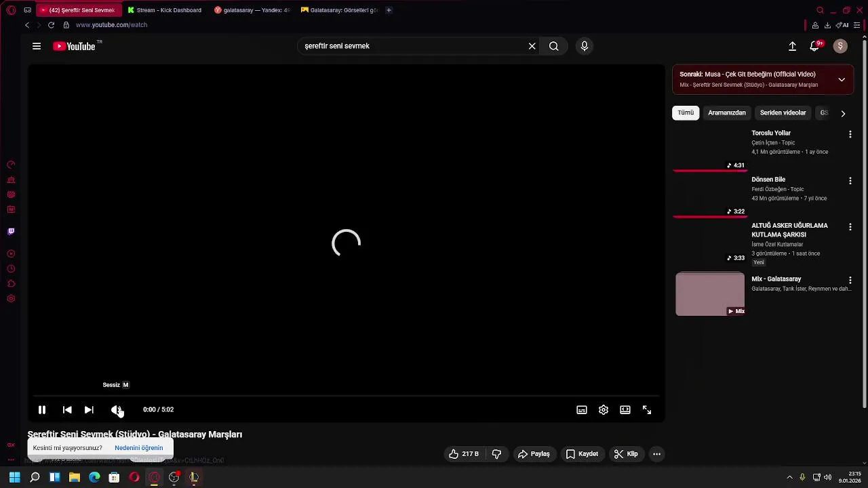Create a clip with the Klip button
This screenshot has width=868, height=488.
pos(626,454)
